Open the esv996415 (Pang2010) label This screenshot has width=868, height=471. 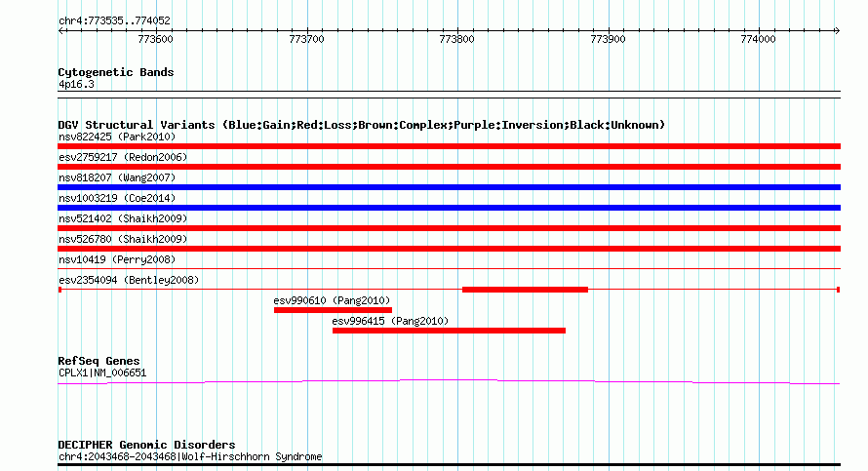pyautogui.click(x=390, y=321)
